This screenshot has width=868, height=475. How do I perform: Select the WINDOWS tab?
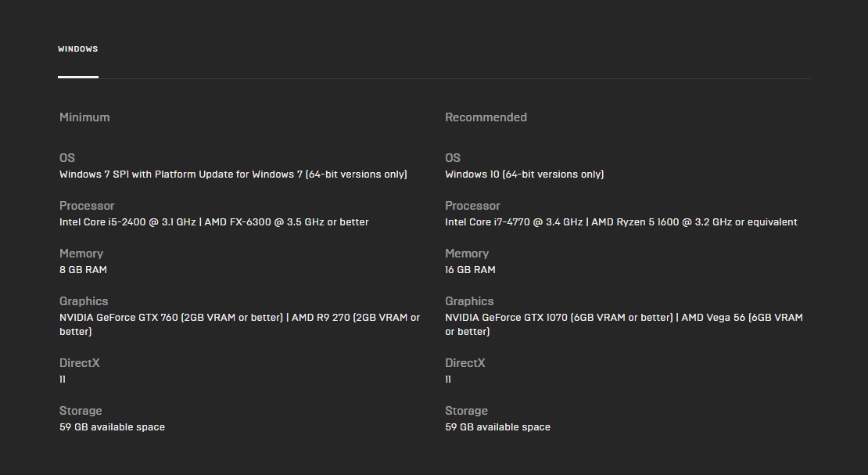(x=77, y=49)
